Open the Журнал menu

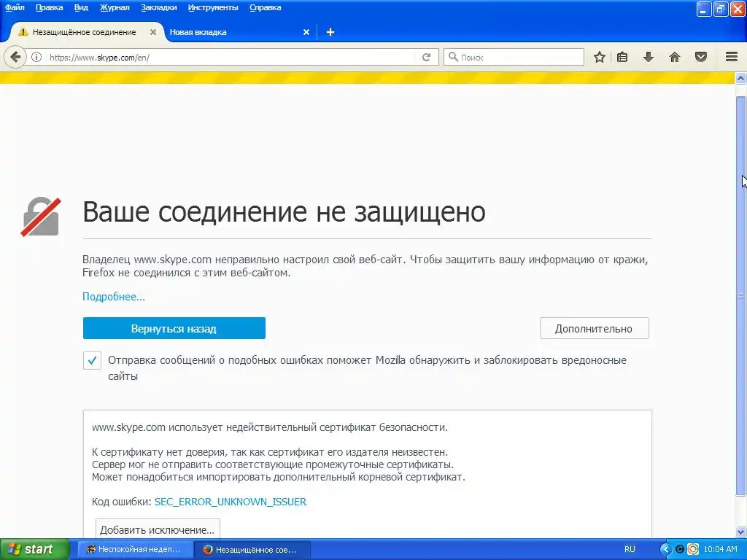(x=115, y=7)
